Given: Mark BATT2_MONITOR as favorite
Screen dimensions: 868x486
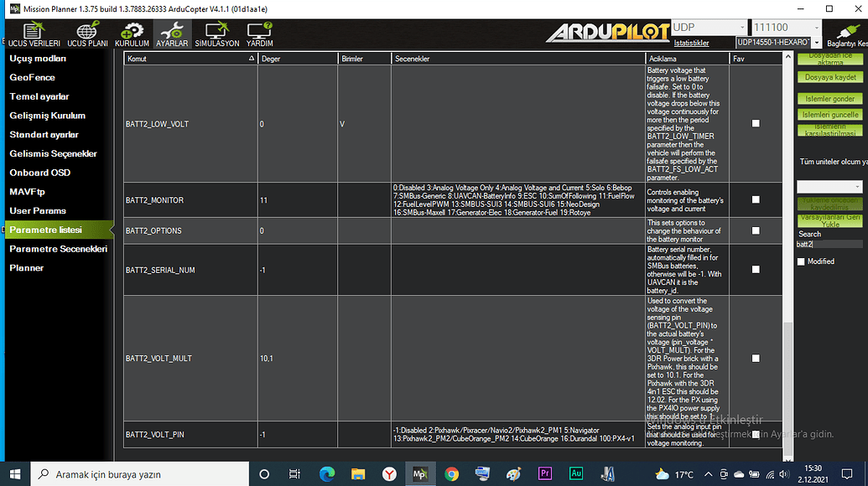Looking at the screenshot, I should coord(755,200).
